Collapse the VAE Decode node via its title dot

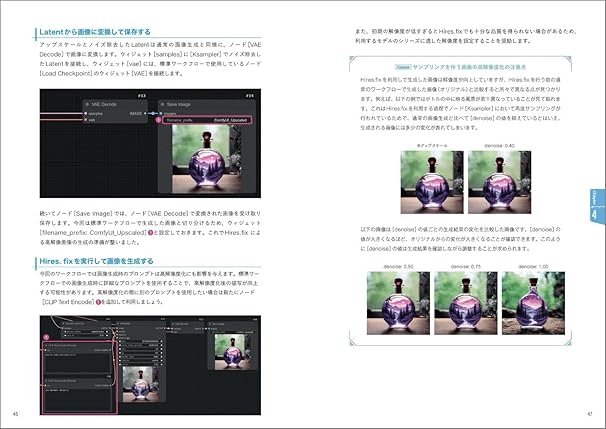pos(87,104)
